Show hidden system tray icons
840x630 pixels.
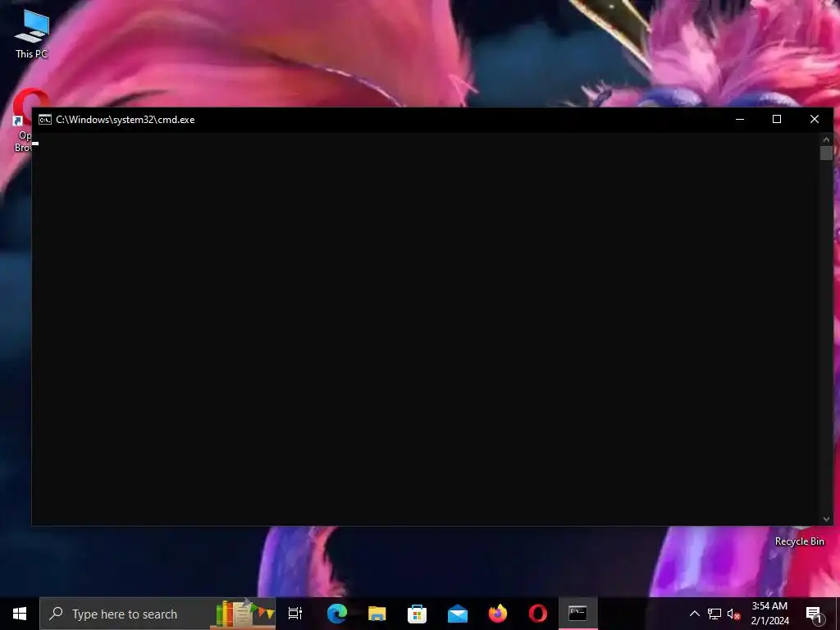click(694, 614)
